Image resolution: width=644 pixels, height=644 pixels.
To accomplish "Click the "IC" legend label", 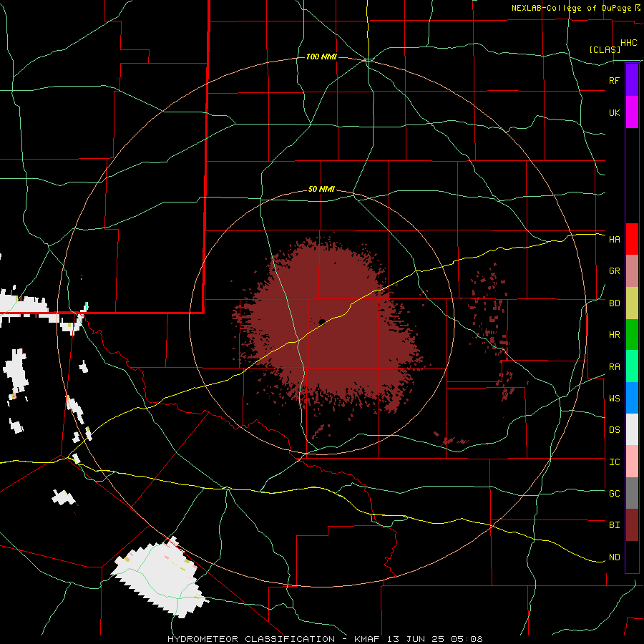I will click(x=614, y=462).
